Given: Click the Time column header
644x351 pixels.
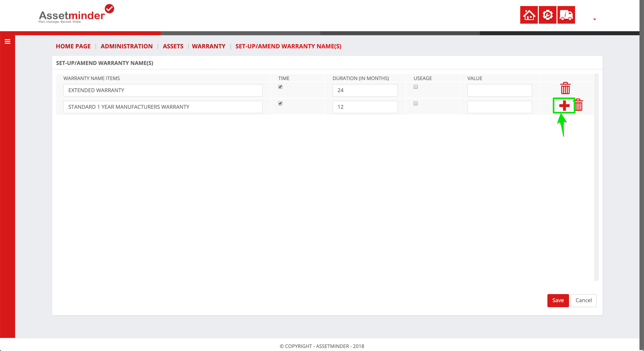Looking at the screenshot, I should pos(284,78).
